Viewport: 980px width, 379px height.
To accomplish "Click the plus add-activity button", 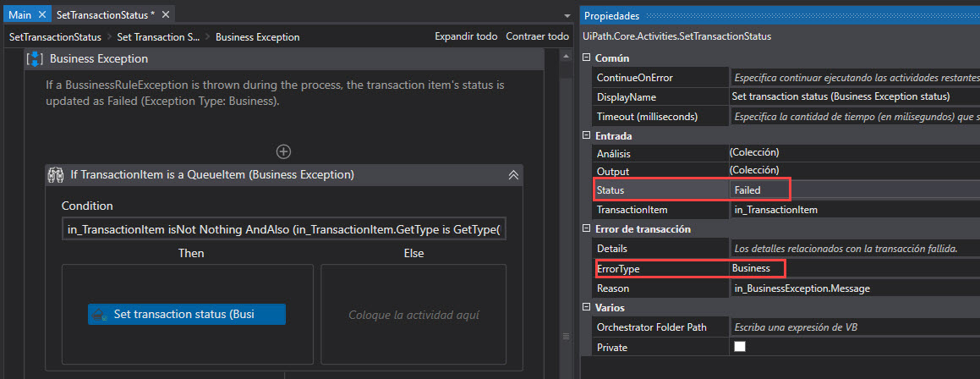I will [x=284, y=151].
